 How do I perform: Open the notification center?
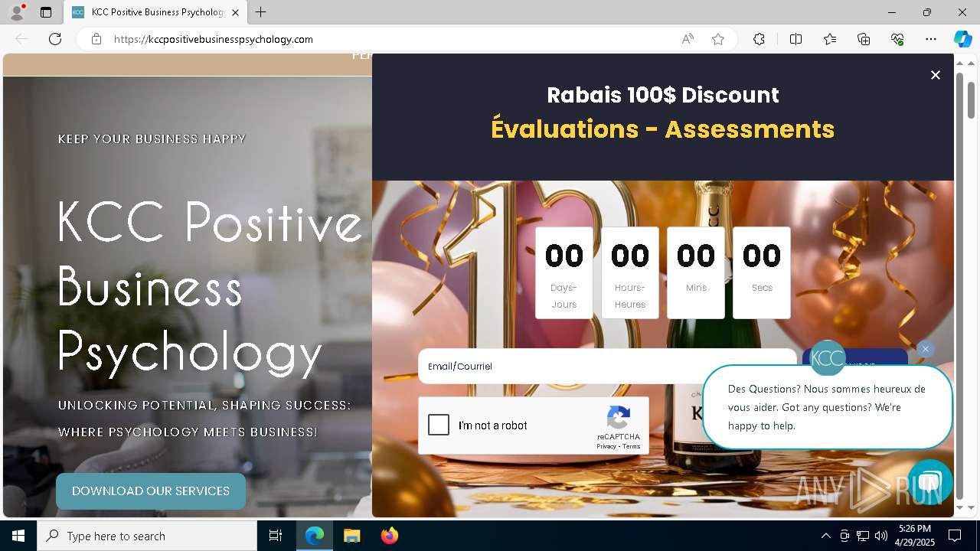tap(955, 536)
